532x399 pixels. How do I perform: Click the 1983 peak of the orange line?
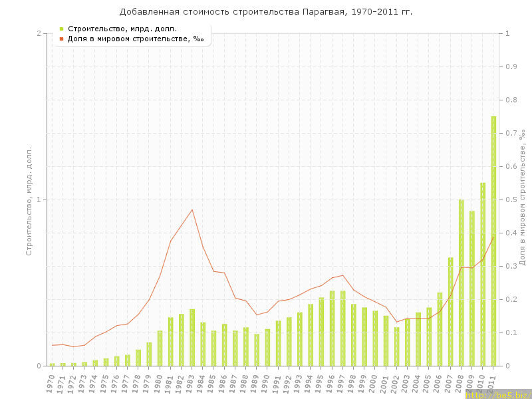[x=192, y=209]
